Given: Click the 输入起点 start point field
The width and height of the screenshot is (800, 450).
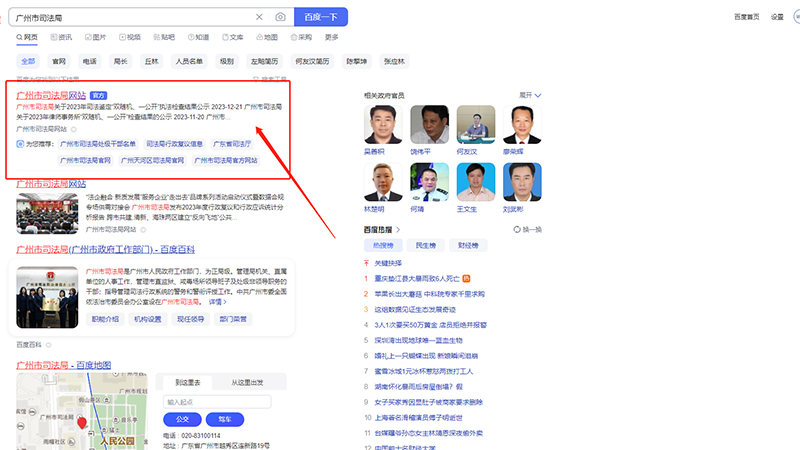Looking at the screenshot, I should coord(217,402).
